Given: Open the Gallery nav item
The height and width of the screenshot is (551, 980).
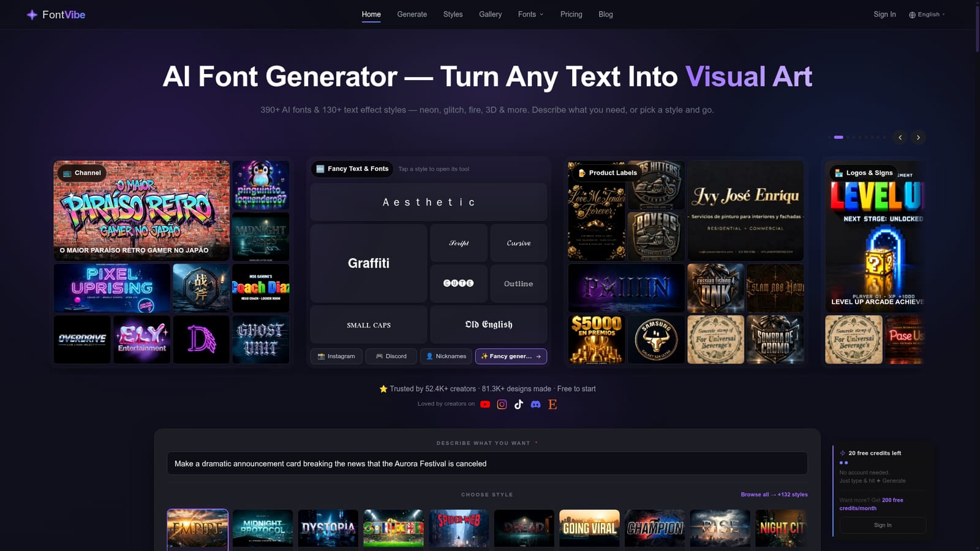Looking at the screenshot, I should 490,14.
